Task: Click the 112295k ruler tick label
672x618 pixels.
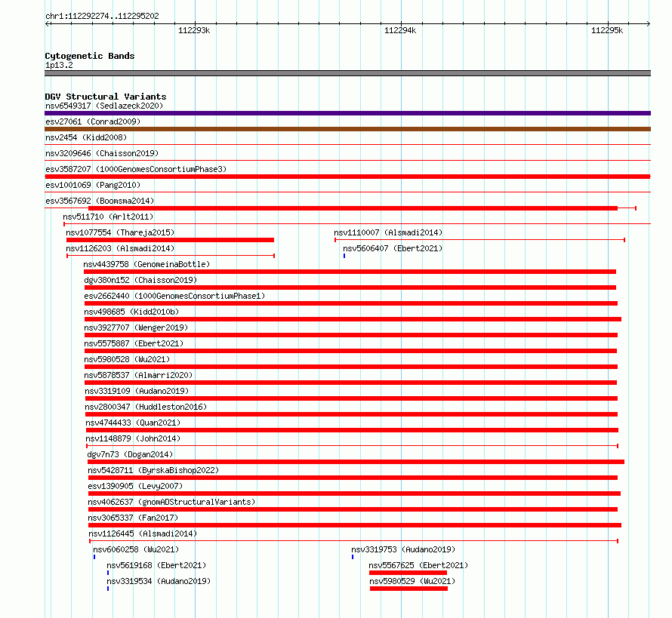Action: pos(607,30)
